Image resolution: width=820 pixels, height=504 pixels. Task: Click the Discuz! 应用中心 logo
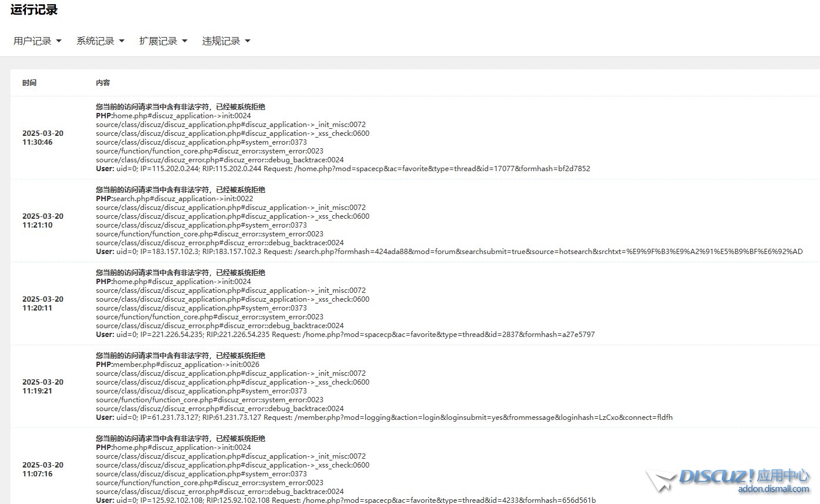[729, 477]
